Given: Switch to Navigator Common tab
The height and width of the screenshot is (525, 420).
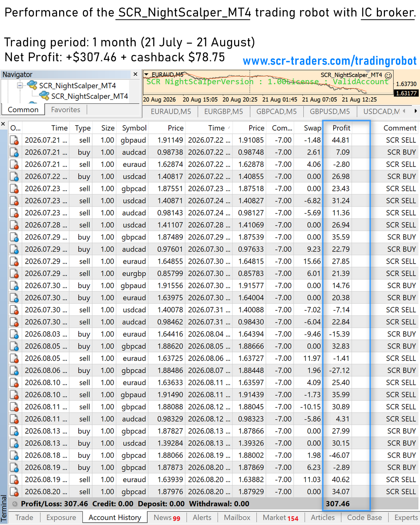Looking at the screenshot, I should pyautogui.click(x=23, y=110).
